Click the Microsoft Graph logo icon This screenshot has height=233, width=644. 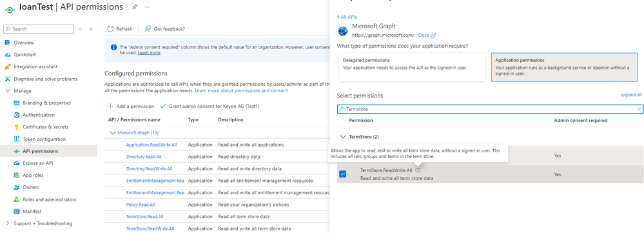point(342,31)
